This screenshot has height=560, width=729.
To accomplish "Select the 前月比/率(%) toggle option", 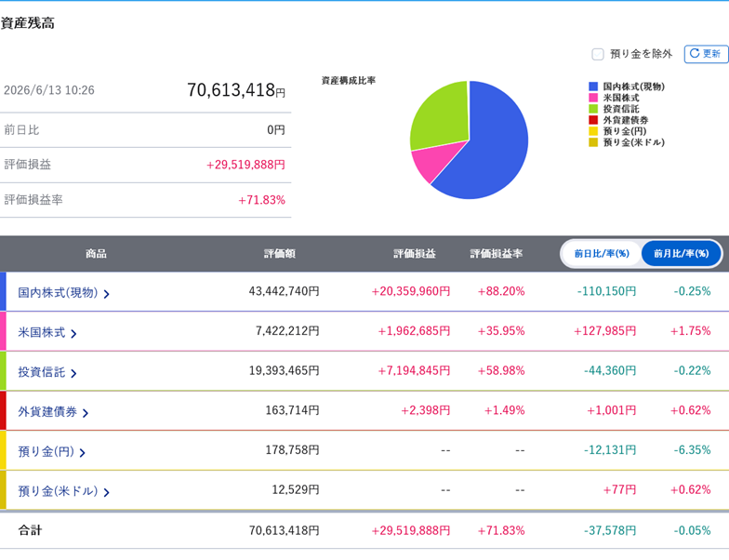I will pyautogui.click(x=681, y=253).
